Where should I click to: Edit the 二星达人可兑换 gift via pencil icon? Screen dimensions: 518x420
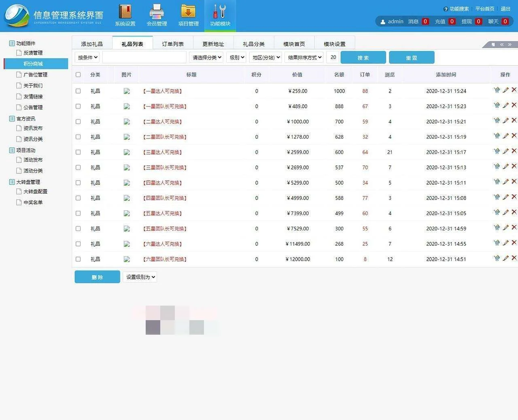[x=505, y=120]
